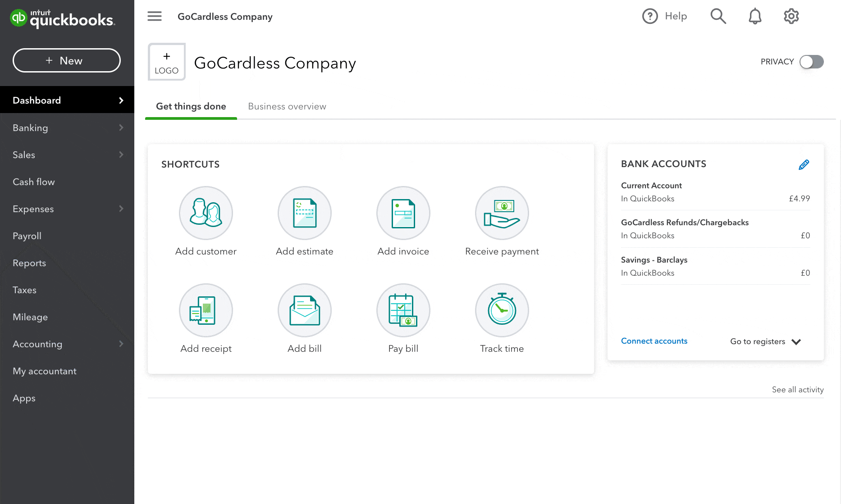
Task: Click the Add customer shortcut icon
Action: (x=206, y=213)
